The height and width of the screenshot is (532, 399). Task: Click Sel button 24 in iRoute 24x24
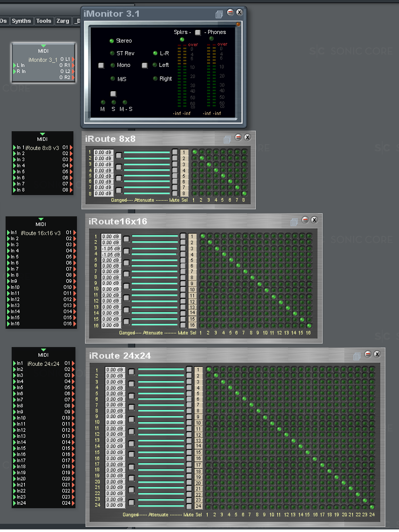pyautogui.click(x=198, y=506)
